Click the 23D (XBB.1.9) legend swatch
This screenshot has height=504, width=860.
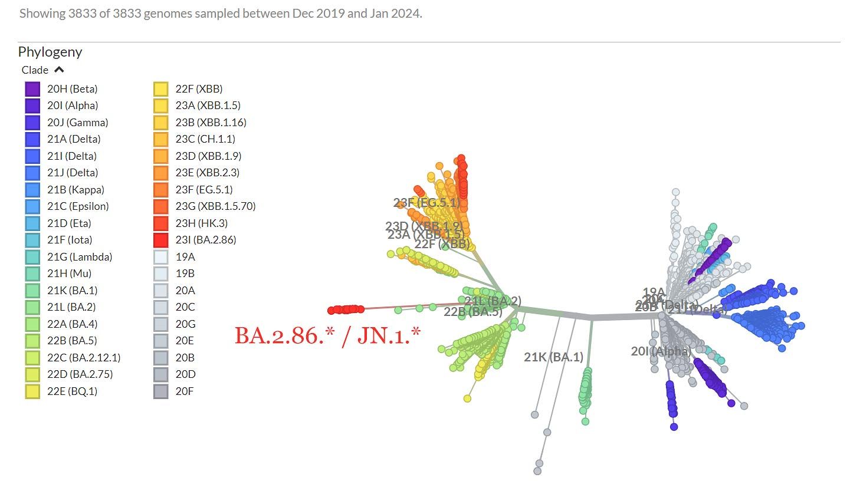tap(161, 156)
